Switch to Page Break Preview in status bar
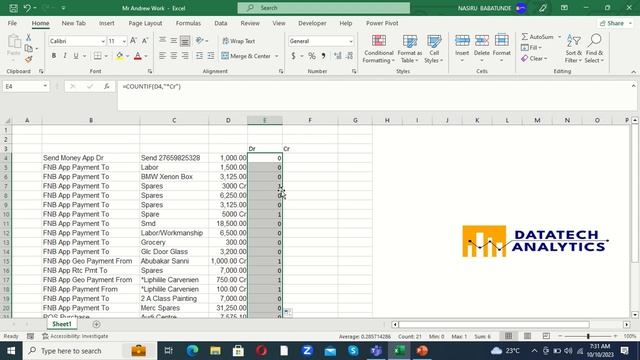 546,336
